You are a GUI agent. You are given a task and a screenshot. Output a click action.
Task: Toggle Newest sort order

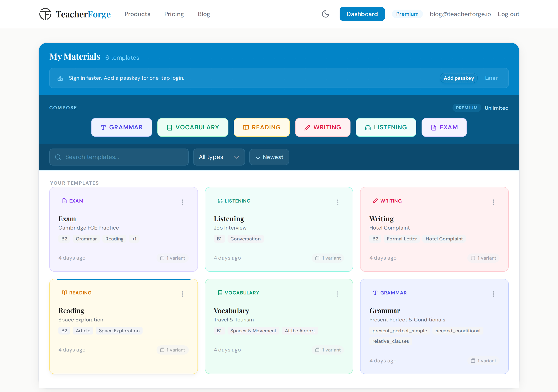(x=269, y=157)
